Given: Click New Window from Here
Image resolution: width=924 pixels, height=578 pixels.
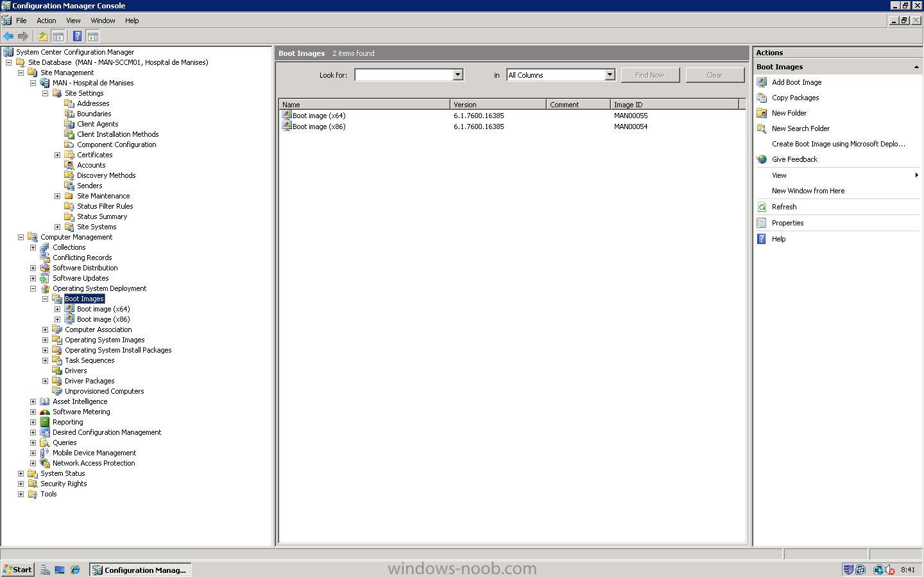Looking at the screenshot, I should 808,191.
